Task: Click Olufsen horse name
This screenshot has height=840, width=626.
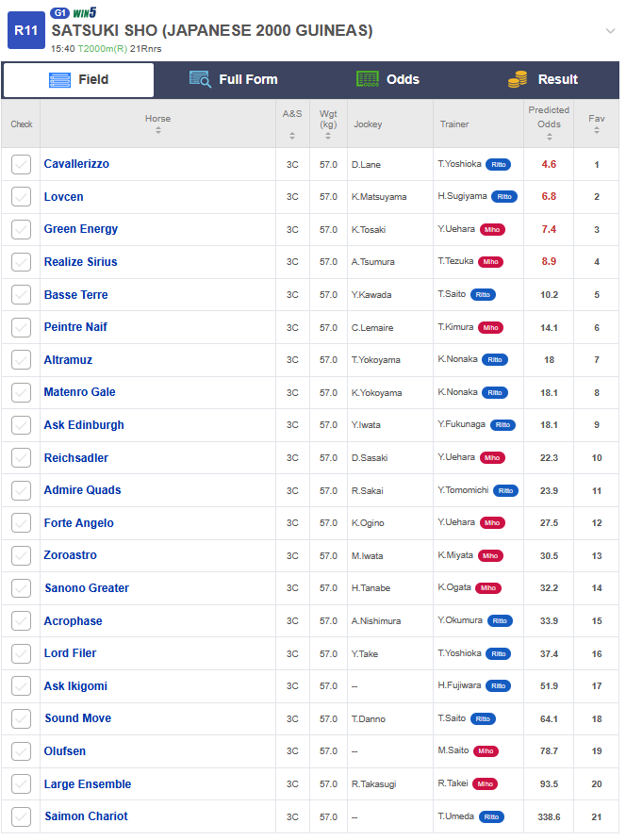Action: coord(65,751)
